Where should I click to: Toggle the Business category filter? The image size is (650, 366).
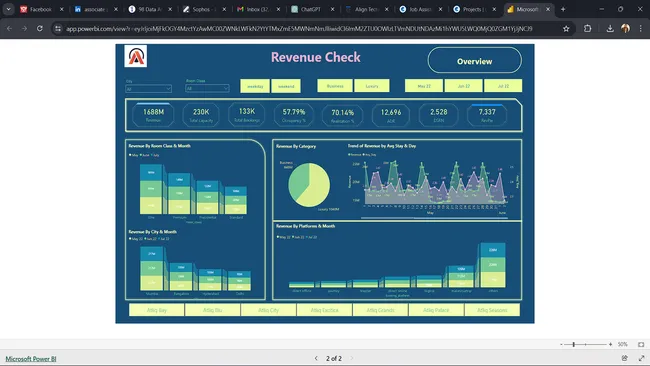coord(335,86)
